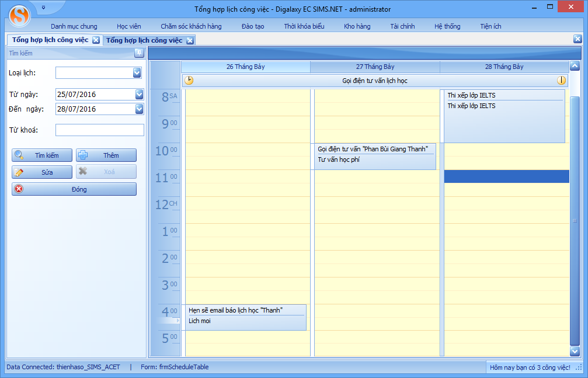Open the Chăm sóc khách hàng menu
This screenshot has height=378, width=588.
click(191, 26)
